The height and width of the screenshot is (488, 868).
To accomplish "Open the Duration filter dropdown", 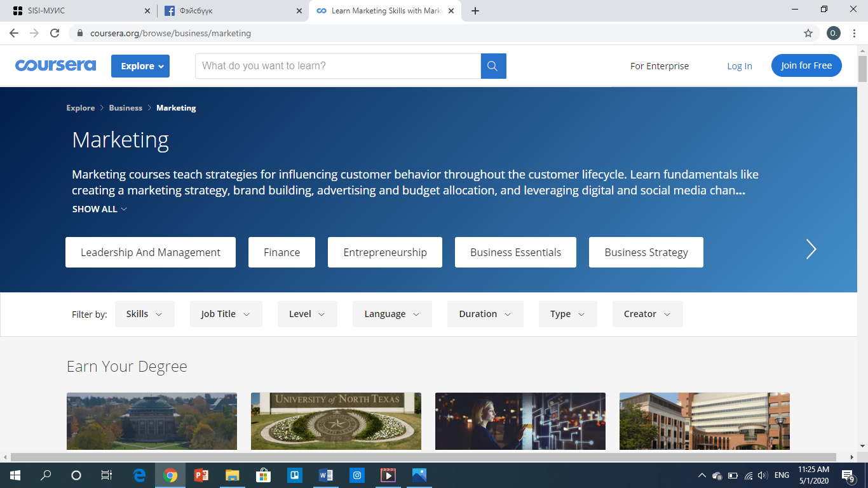I will pyautogui.click(x=485, y=314).
